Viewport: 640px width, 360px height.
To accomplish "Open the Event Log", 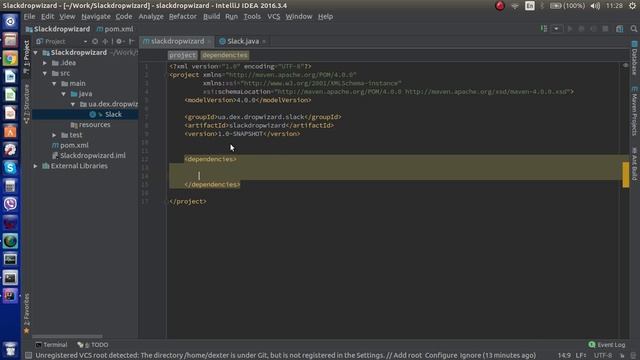I will coord(607,345).
